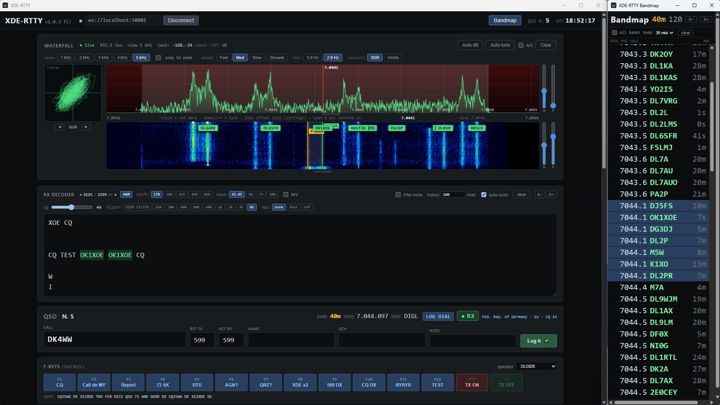
Task: Click the NAME input field
Action: point(291,340)
